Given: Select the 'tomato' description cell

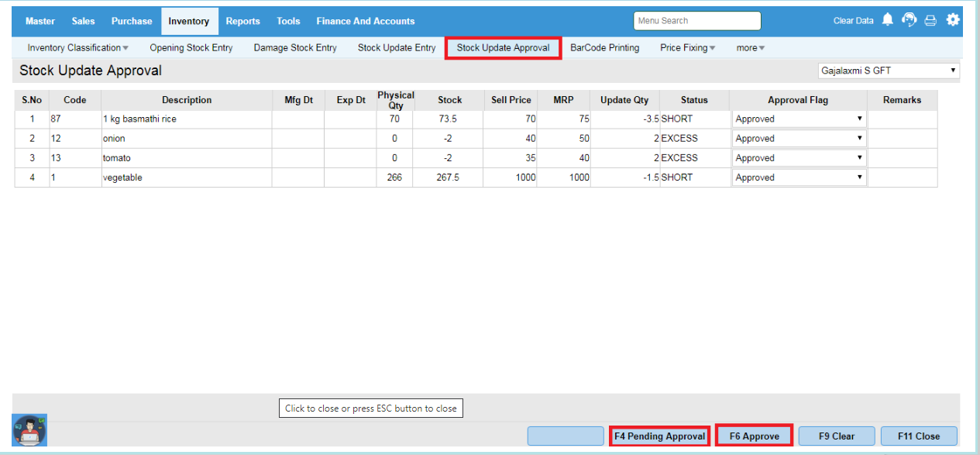Looking at the screenshot, I should coord(187,158).
